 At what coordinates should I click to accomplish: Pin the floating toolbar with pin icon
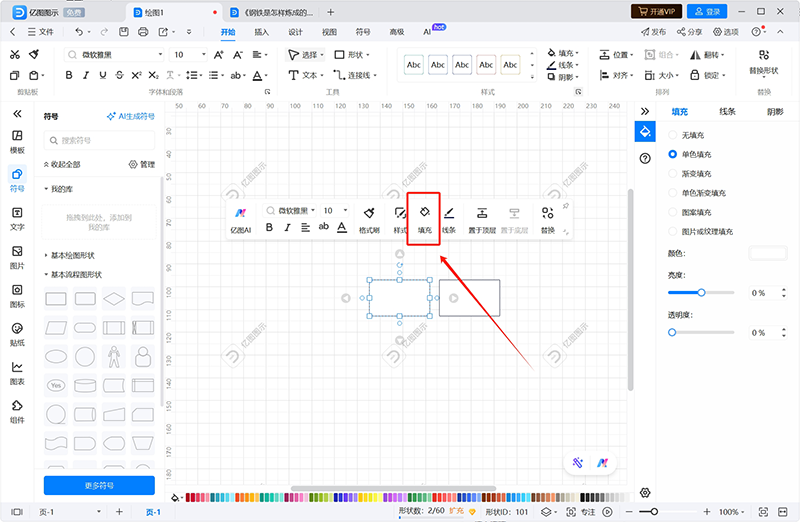pos(565,206)
